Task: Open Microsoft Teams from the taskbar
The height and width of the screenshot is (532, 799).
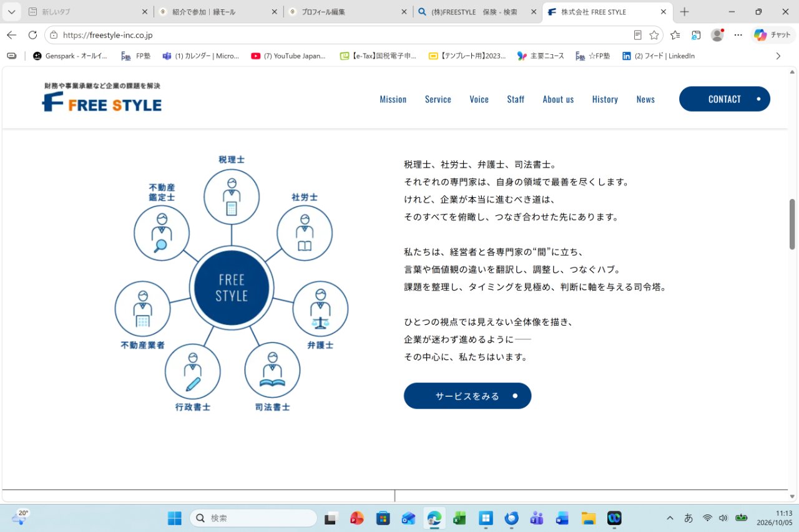Action: [x=537, y=518]
